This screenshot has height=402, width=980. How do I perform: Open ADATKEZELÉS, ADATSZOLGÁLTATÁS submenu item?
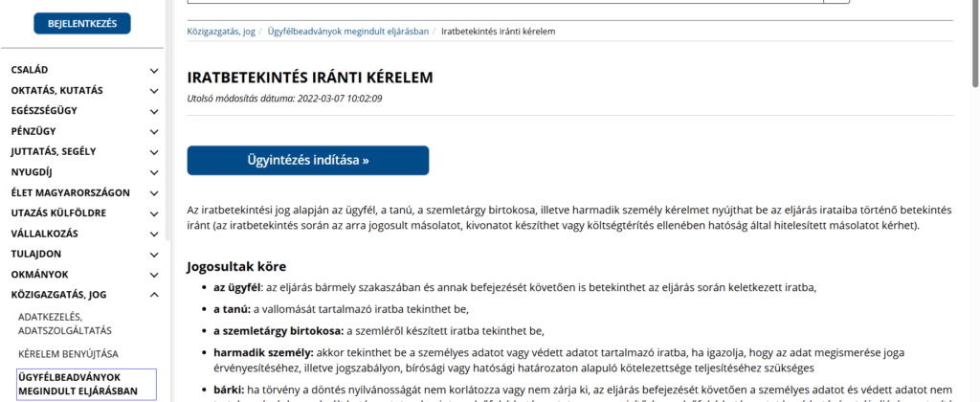coord(65,324)
